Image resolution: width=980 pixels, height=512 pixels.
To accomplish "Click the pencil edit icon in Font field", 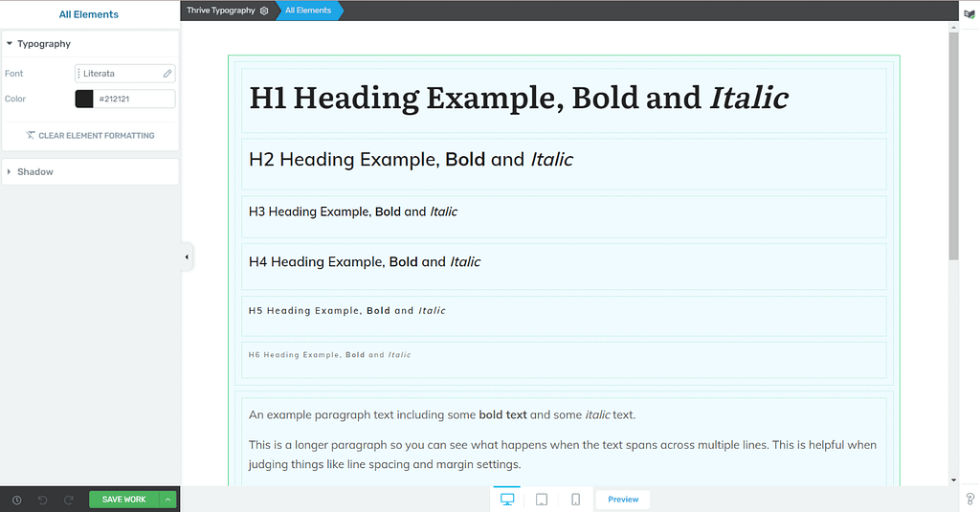I will (167, 73).
